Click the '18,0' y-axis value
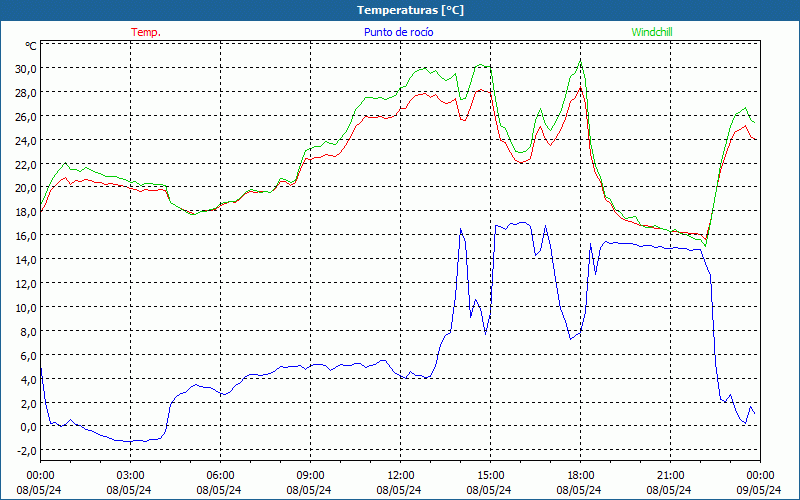This screenshot has height=500, width=800. (x=26, y=212)
